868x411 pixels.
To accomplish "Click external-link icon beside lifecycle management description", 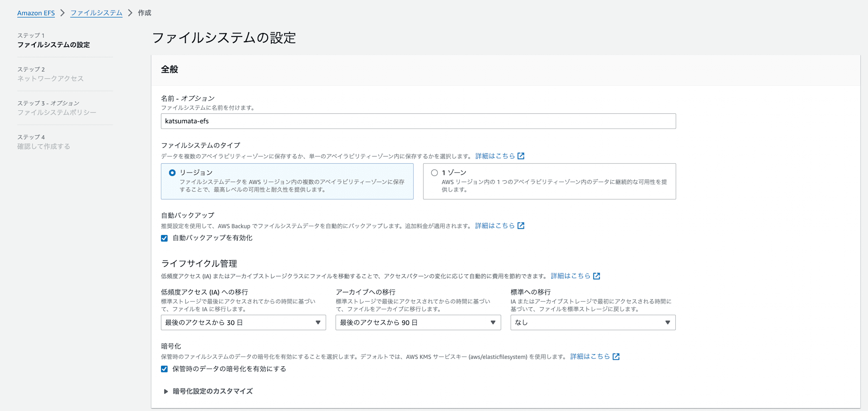I will (597, 276).
